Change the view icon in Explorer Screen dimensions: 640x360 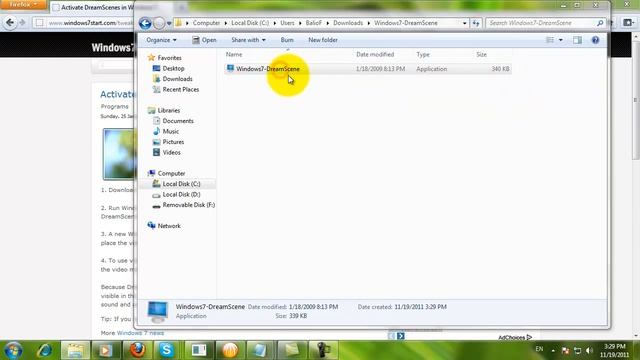[x=550, y=40]
